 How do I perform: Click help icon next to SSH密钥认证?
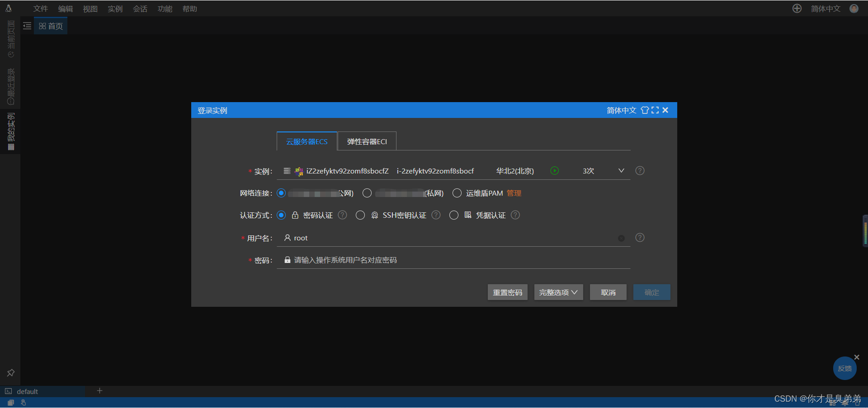coord(436,215)
